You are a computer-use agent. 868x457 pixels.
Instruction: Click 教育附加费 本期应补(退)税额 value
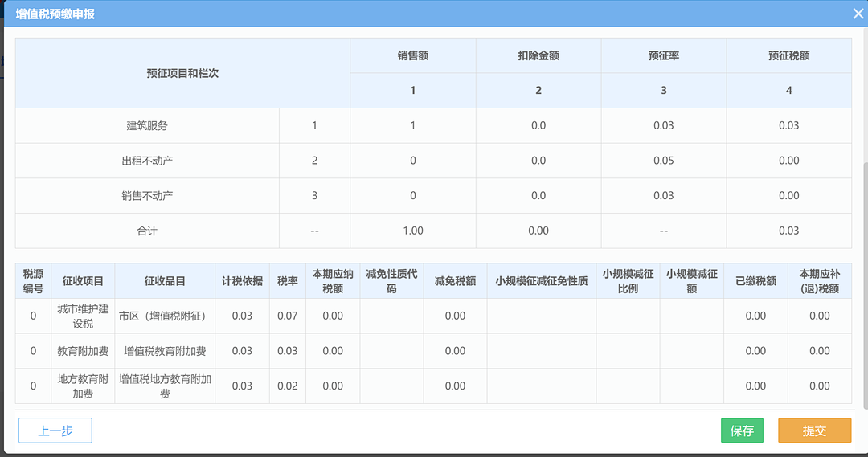click(x=819, y=351)
